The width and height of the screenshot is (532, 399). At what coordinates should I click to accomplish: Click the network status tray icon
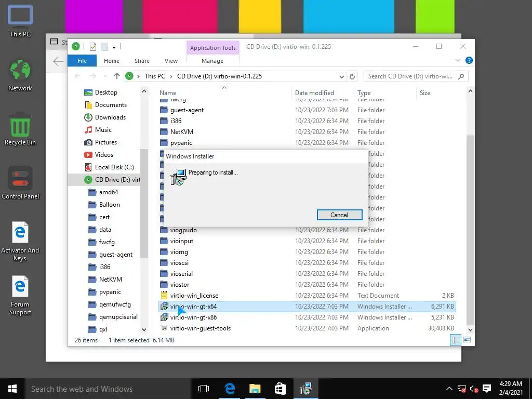coord(461,389)
